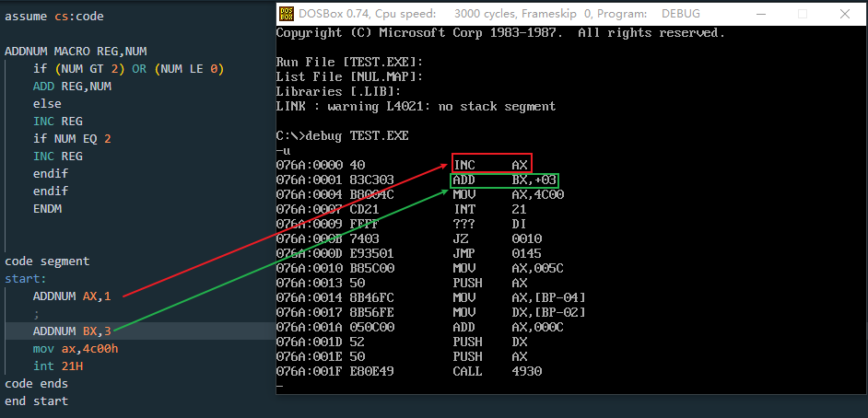868x418 pixels.
Task: Click the '??? DI' disassembly line
Action: pos(490,224)
